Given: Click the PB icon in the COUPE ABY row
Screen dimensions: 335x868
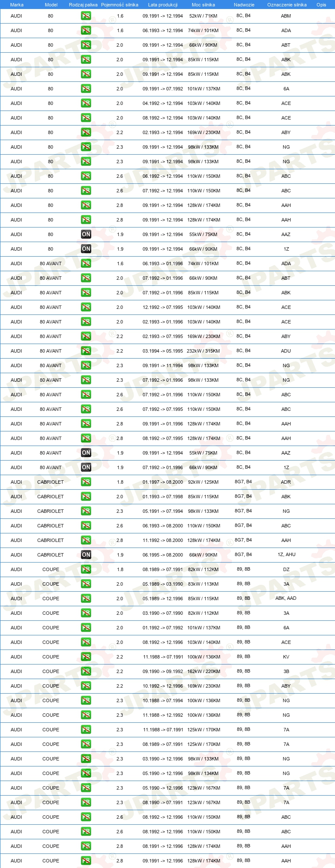Looking at the screenshot, I should (86, 686).
